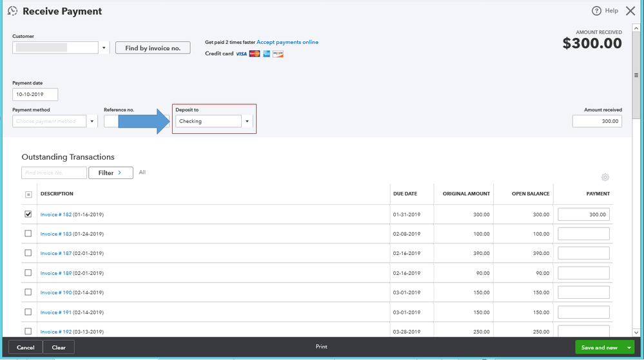Click the Customer name field
The width and height of the screenshot is (644, 360).
(55, 48)
